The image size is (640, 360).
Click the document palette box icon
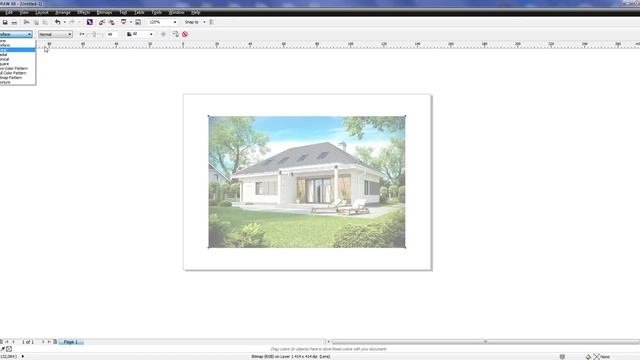(9, 349)
